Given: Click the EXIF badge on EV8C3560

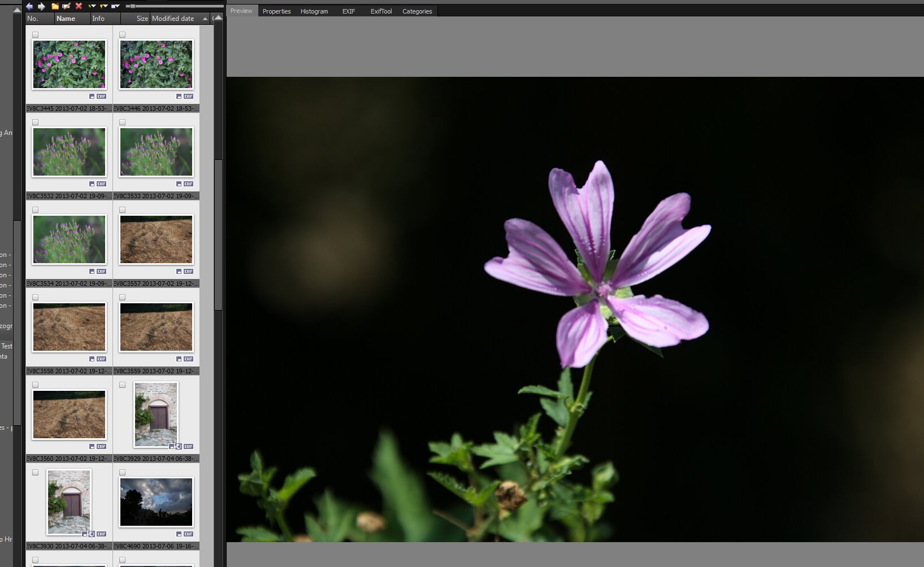Looking at the screenshot, I should tap(101, 447).
